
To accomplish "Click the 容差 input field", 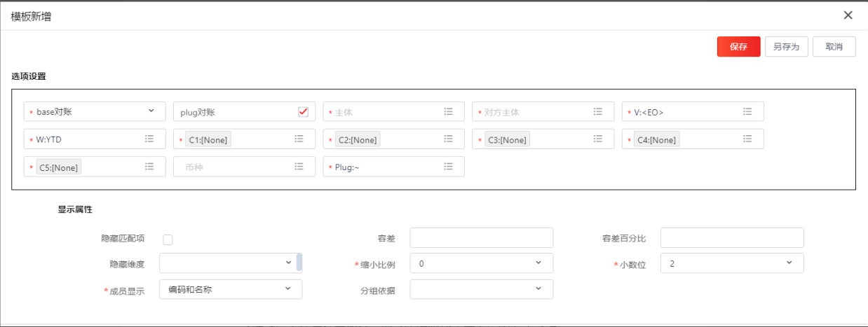I will pyautogui.click(x=481, y=238).
